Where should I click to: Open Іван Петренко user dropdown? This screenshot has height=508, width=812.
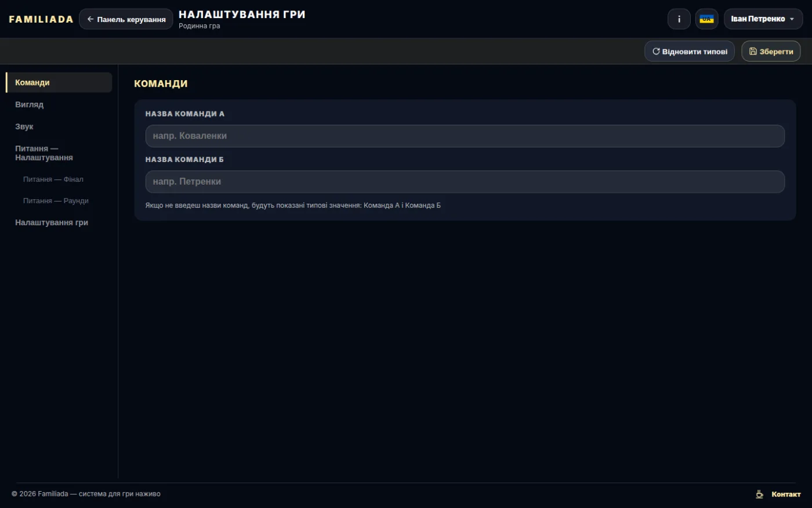click(x=763, y=19)
